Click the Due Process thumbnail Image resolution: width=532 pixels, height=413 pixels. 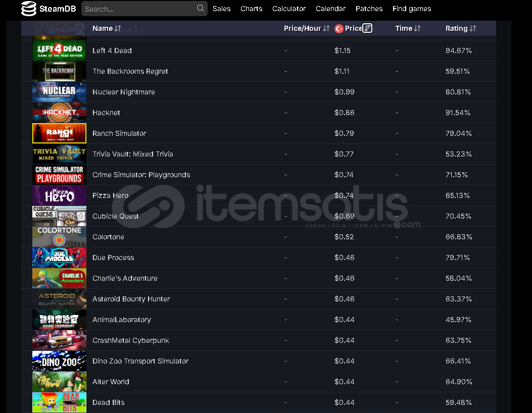(60, 257)
